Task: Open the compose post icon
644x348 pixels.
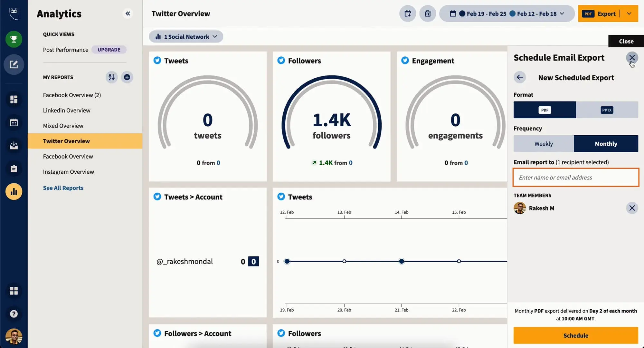Action: pyautogui.click(x=14, y=64)
